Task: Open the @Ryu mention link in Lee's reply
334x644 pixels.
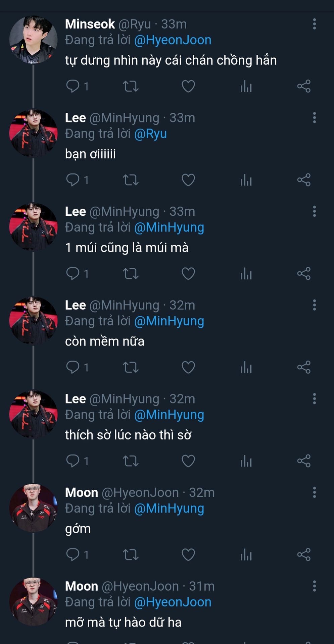Action: coord(150,134)
